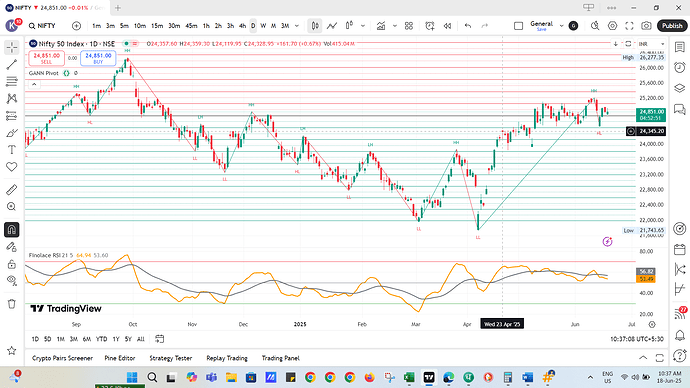Toggle hide all drawings eye icon
690x388 pixels.
(12, 280)
